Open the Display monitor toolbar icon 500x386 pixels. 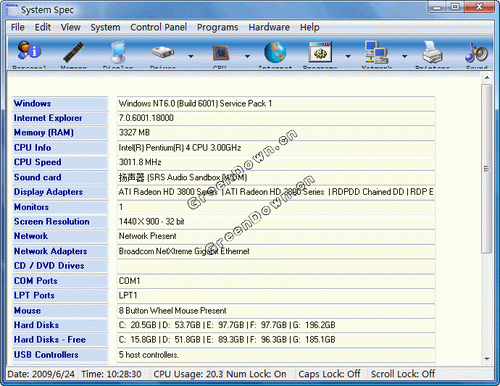tap(118, 52)
